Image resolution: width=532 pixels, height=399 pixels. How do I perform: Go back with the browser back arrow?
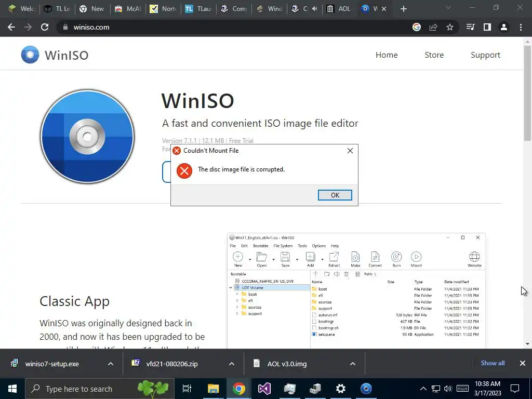tap(11, 27)
